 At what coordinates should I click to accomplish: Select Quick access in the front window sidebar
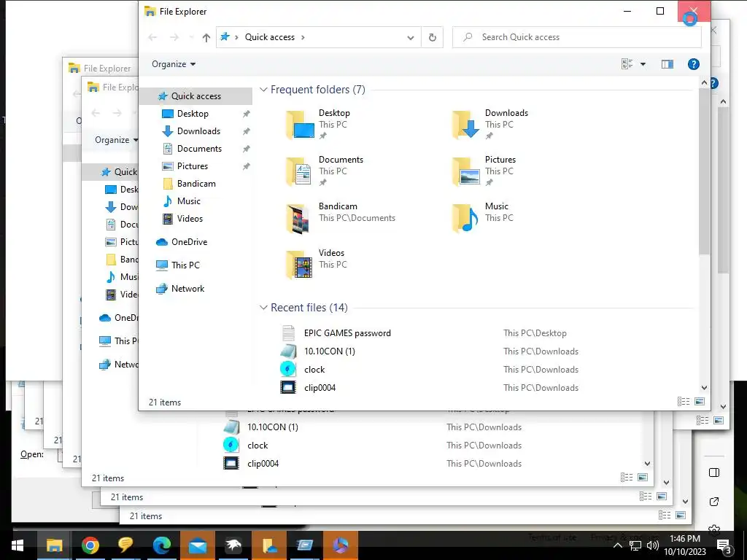[196, 96]
